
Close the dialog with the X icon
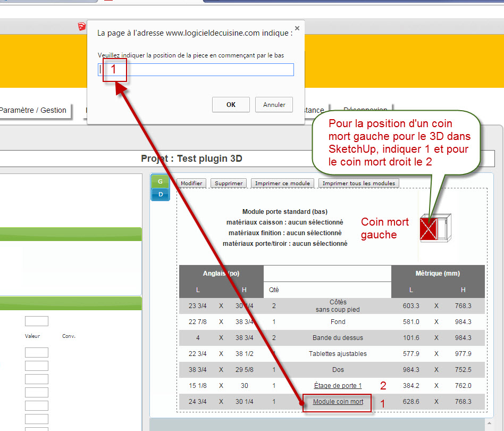point(297,28)
